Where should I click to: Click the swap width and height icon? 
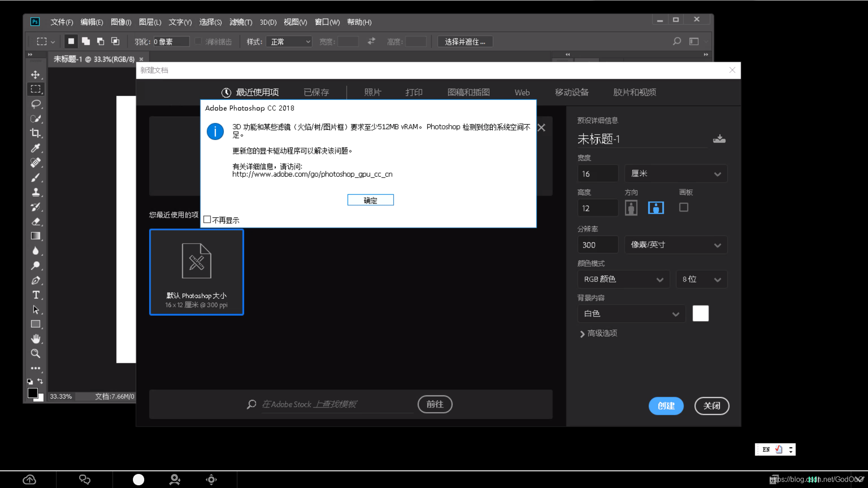click(x=371, y=41)
